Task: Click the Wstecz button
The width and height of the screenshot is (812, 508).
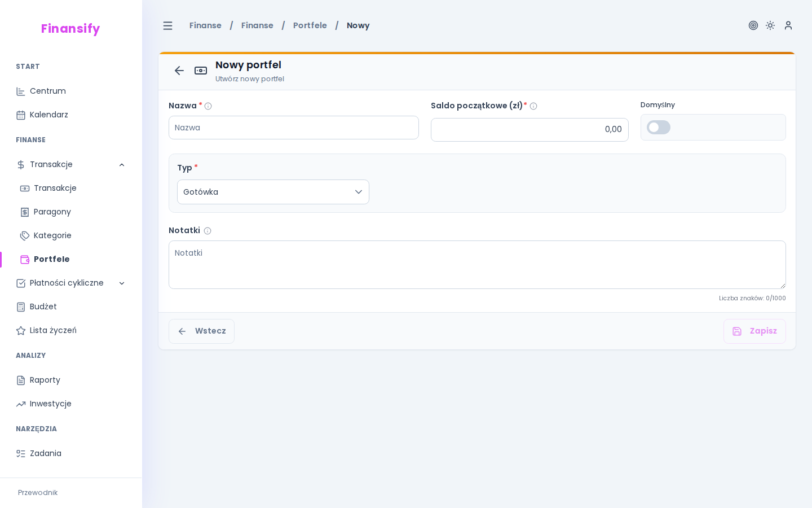Action: 201,331
